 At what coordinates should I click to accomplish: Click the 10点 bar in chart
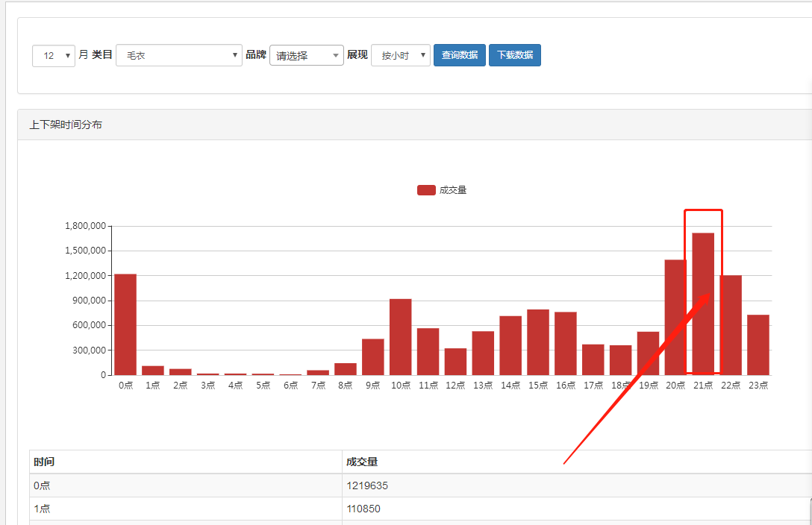click(401, 337)
